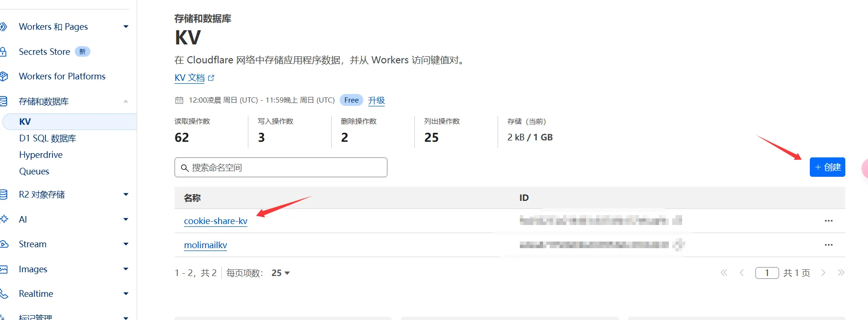
Task: Click the storage usage 2 kB / 1 GB
Action: coord(530,138)
